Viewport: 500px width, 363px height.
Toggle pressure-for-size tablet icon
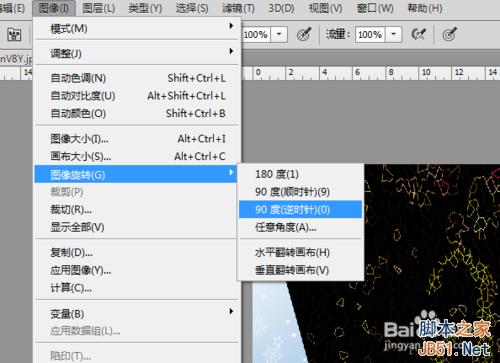pos(449,34)
